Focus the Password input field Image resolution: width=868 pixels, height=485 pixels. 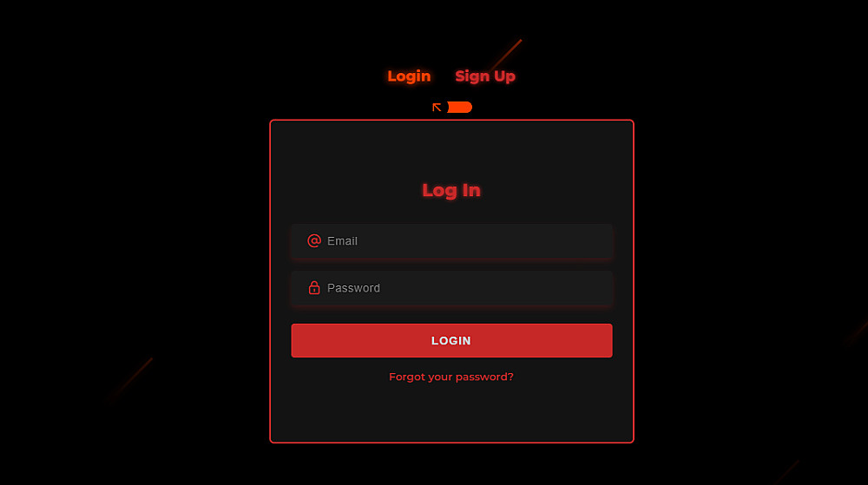coord(451,288)
